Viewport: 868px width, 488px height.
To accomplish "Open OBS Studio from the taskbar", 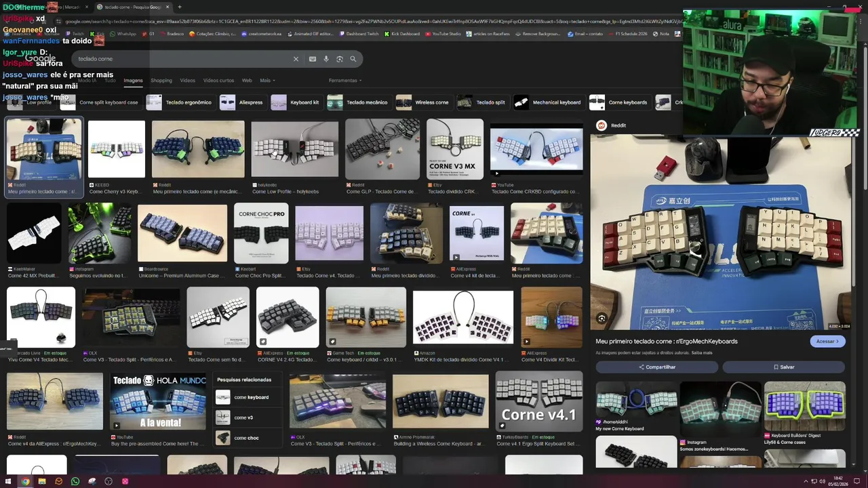I will click(x=108, y=481).
